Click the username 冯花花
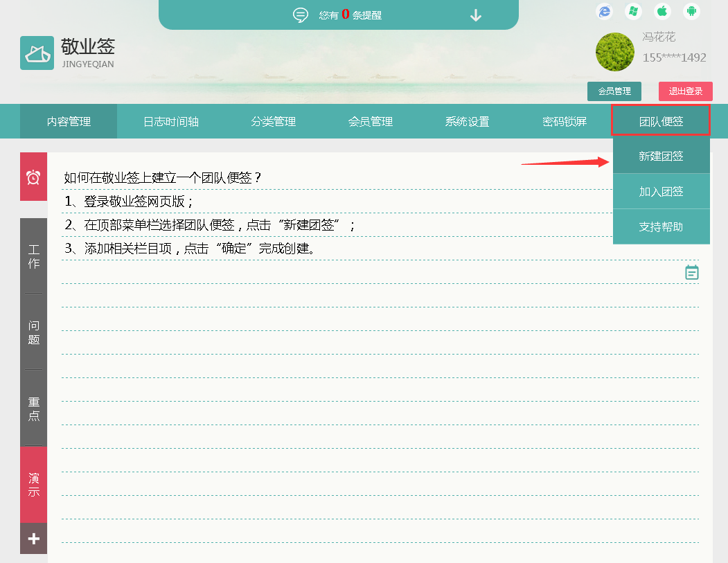728x563 pixels. pos(659,37)
